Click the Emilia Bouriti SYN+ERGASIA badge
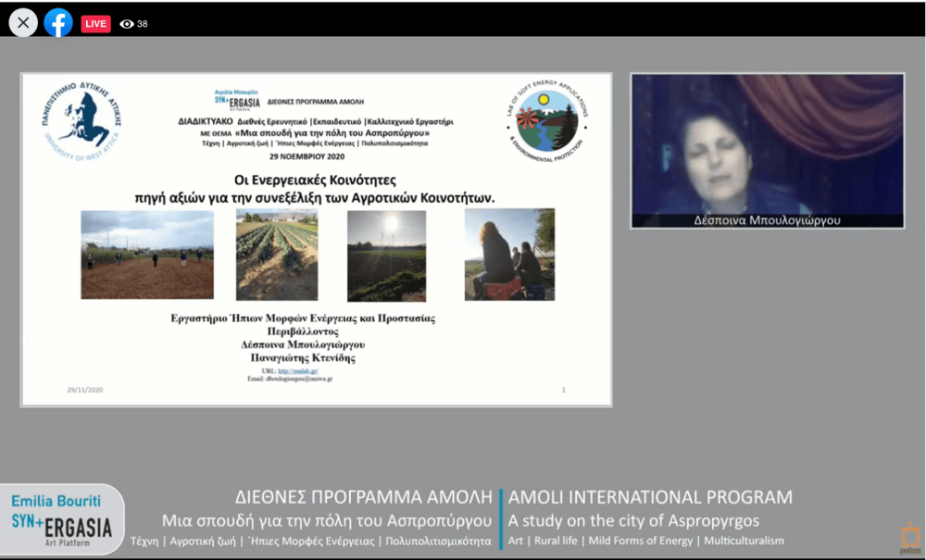This screenshot has width=926, height=560. [61, 522]
